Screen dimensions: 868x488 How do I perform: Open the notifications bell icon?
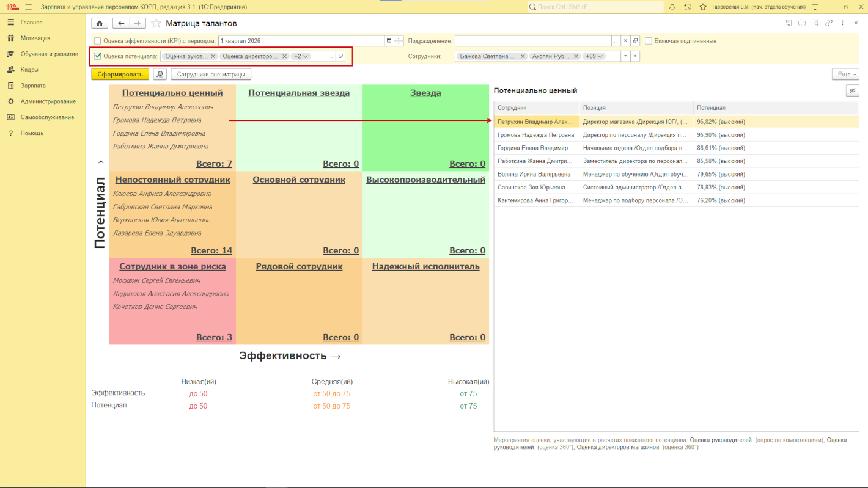(672, 7)
